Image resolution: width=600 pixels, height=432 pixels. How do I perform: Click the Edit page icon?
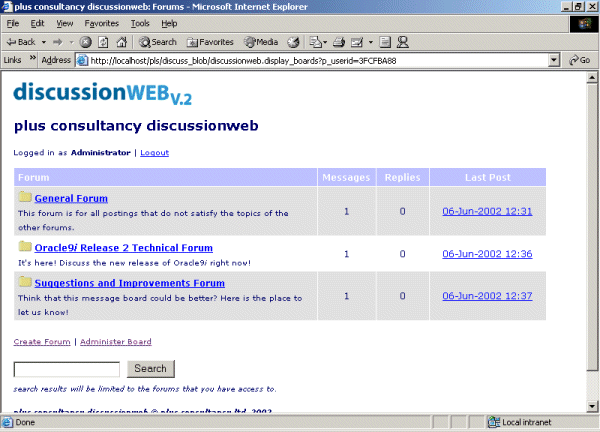tap(357, 42)
